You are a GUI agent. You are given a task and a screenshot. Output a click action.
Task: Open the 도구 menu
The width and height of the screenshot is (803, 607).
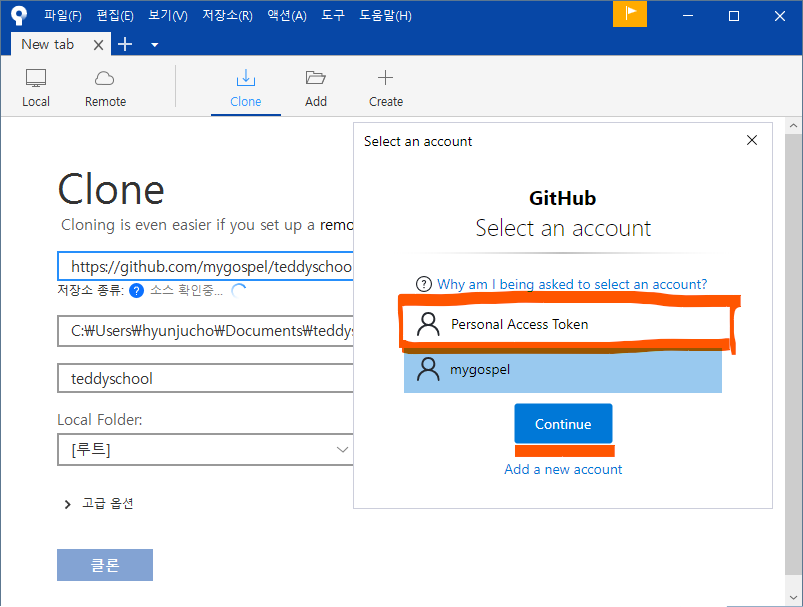[333, 15]
